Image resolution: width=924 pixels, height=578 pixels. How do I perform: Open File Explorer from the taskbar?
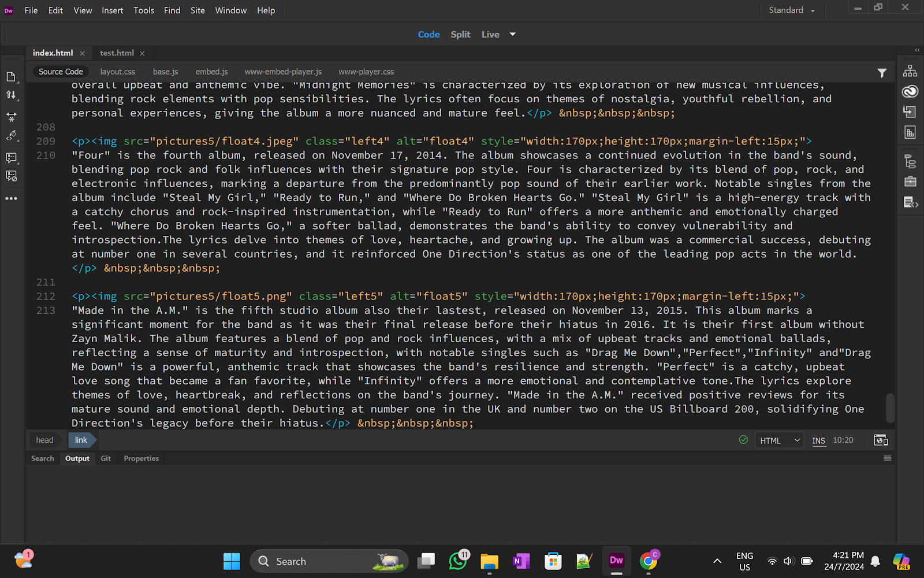489,561
